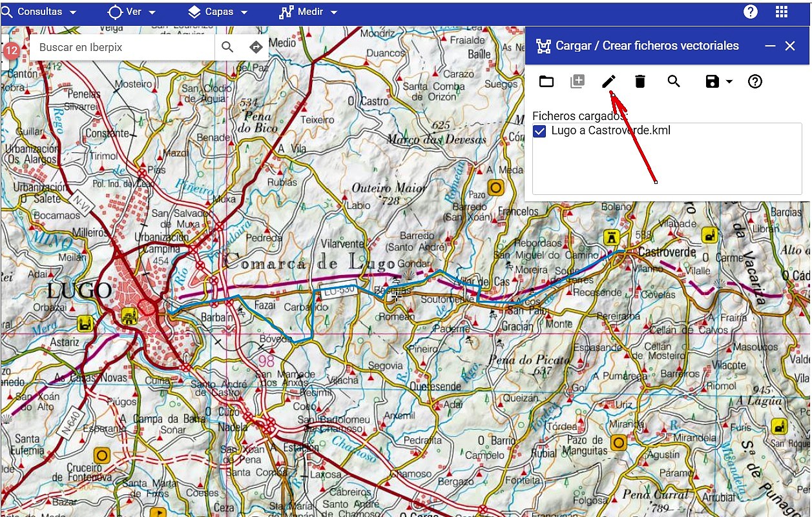Image resolution: width=812 pixels, height=517 pixels.
Task: Open the Consultas menu
Action: click(39, 12)
